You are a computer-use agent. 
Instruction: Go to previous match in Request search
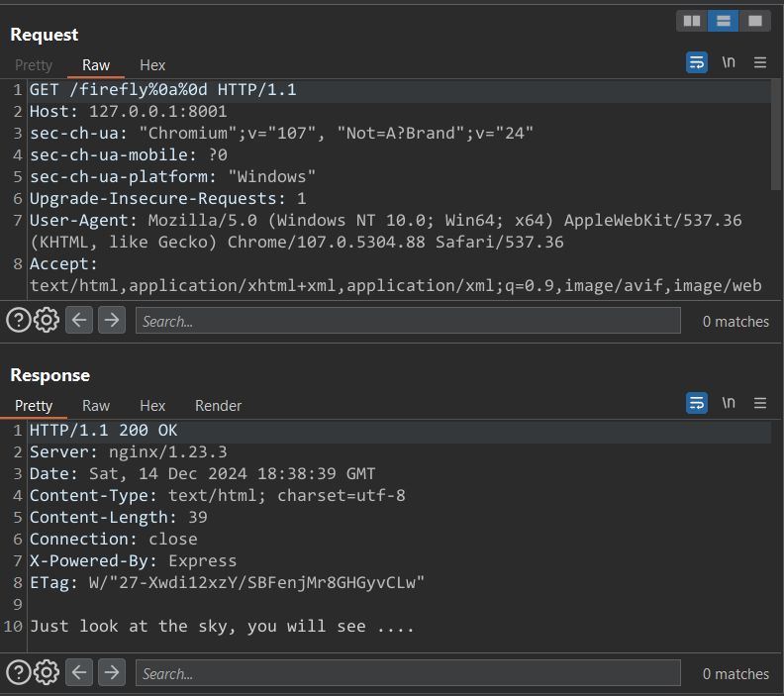[80, 321]
